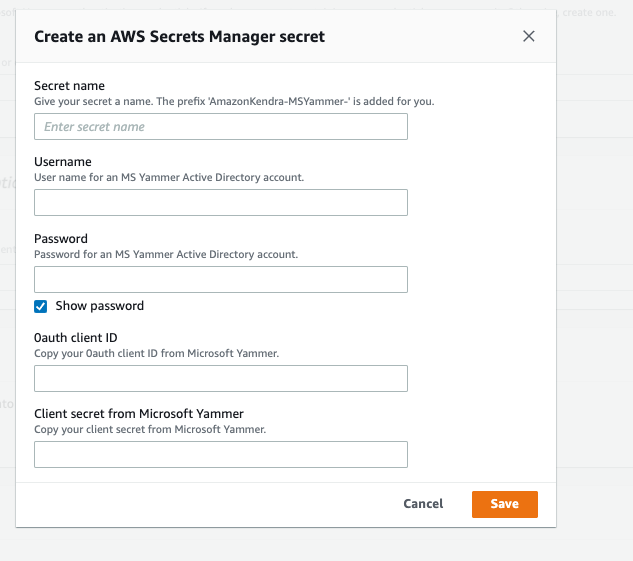Image resolution: width=633 pixels, height=561 pixels.
Task: Click the Password helper description text
Action: [166, 254]
